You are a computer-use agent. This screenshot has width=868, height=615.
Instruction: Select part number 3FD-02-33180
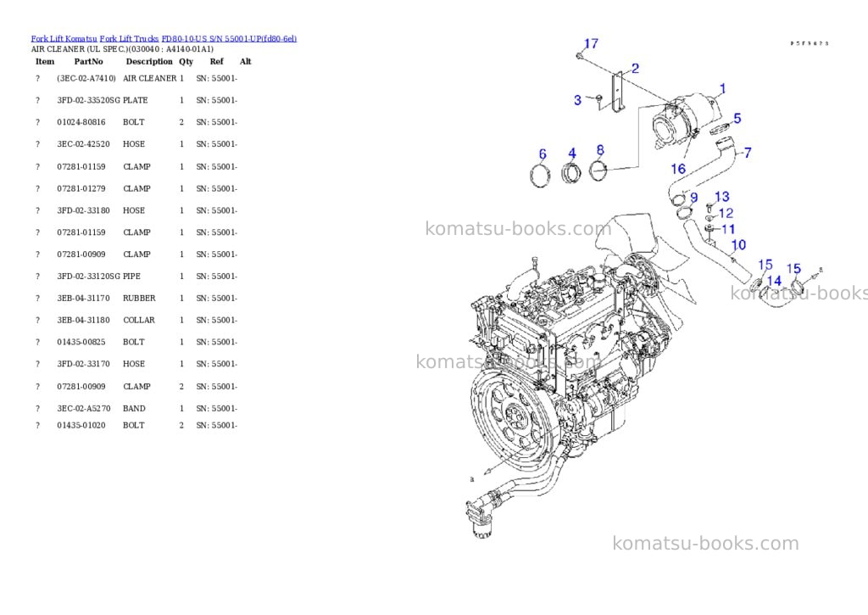pos(83,210)
